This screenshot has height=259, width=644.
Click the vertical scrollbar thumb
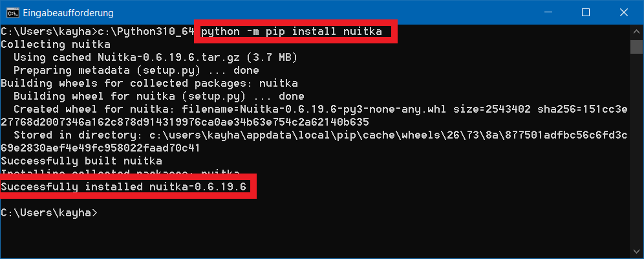[x=636, y=47]
